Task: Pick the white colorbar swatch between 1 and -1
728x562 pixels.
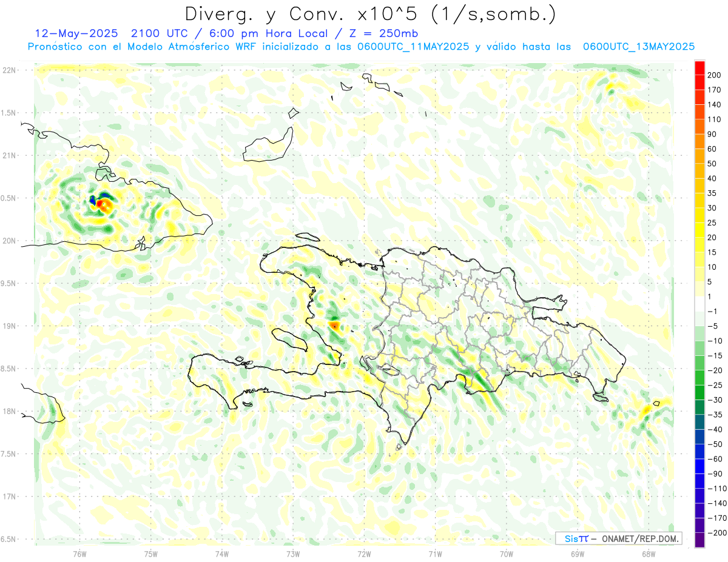Action: (700, 304)
